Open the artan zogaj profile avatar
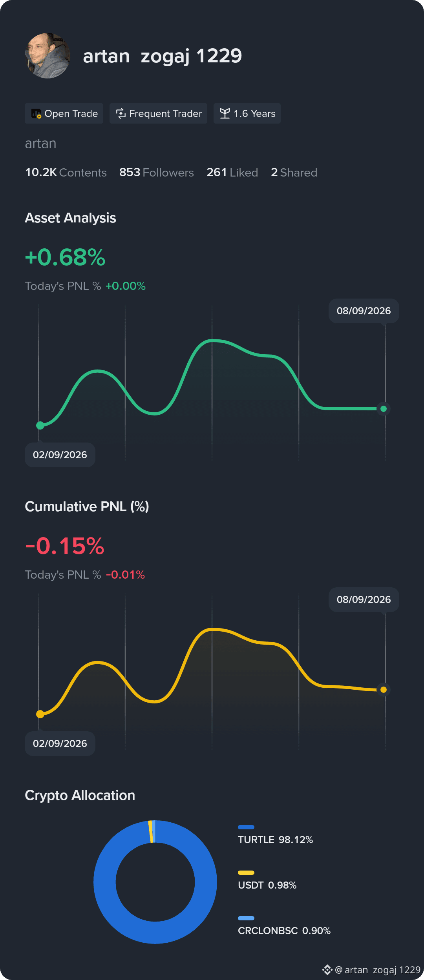424x980 pixels. 48,56
